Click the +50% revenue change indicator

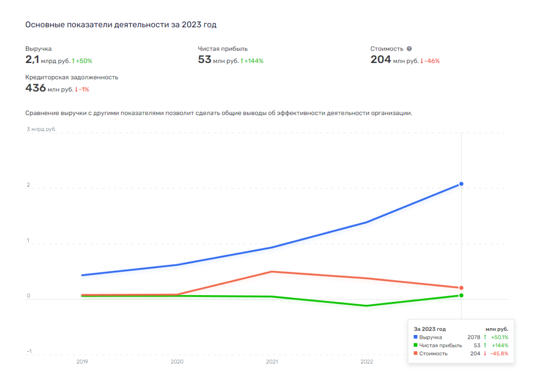point(82,61)
